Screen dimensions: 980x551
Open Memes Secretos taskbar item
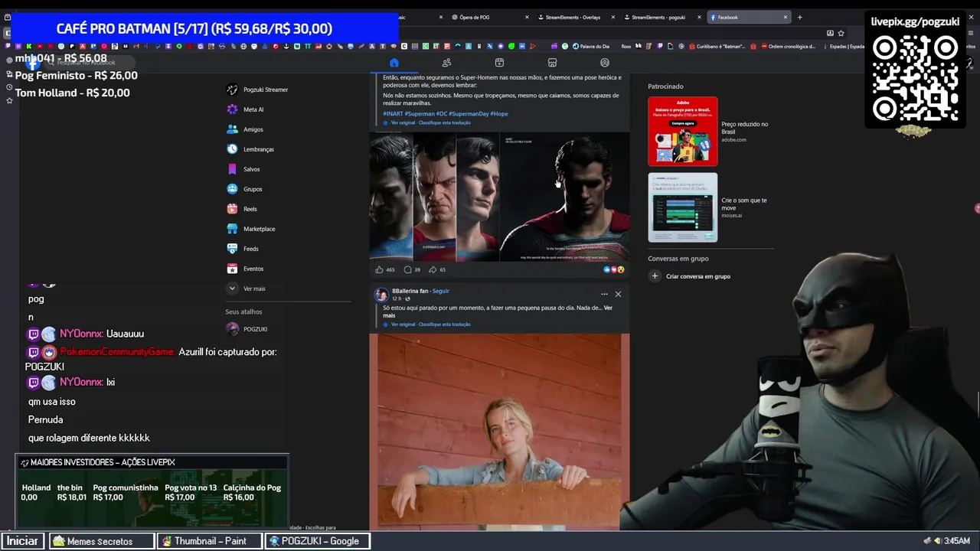(x=102, y=541)
